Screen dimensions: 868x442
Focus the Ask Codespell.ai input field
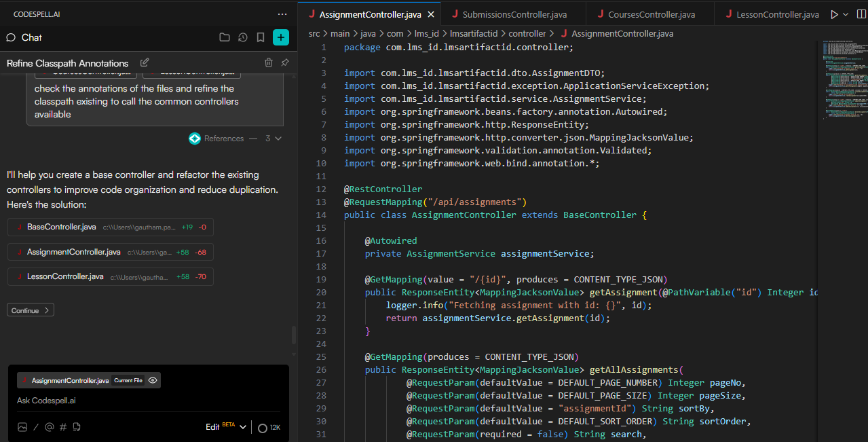[x=149, y=401]
